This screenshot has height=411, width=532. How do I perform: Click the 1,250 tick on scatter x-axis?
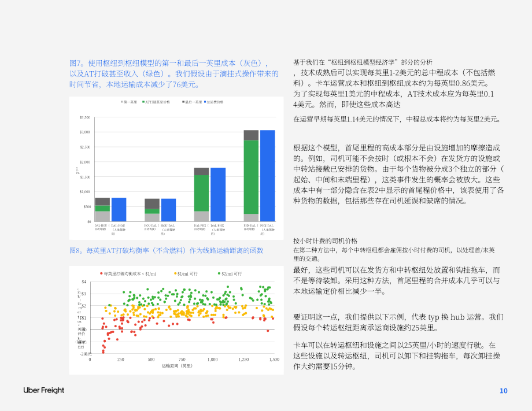pyautogui.click(x=243, y=360)
